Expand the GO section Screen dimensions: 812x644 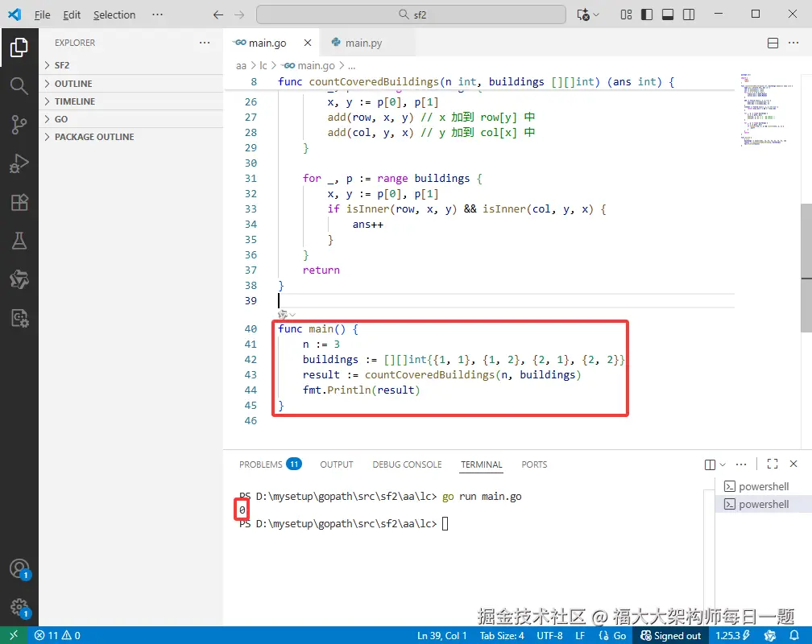point(131,119)
